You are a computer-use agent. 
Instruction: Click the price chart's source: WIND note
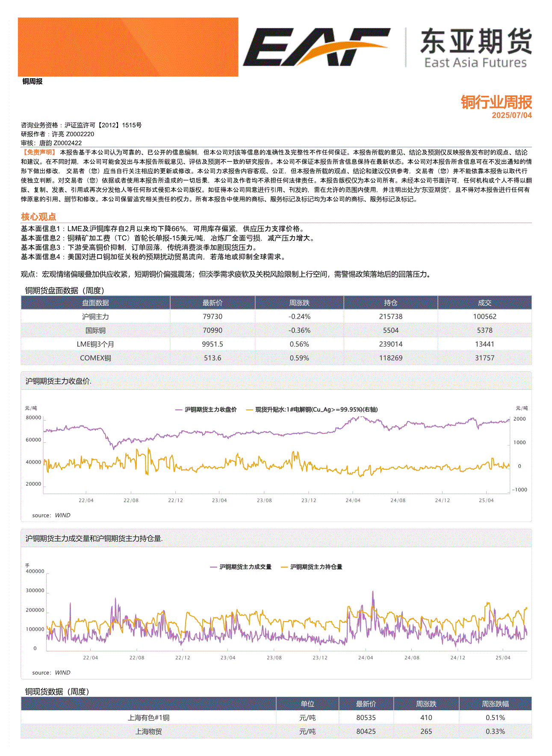click(x=51, y=515)
